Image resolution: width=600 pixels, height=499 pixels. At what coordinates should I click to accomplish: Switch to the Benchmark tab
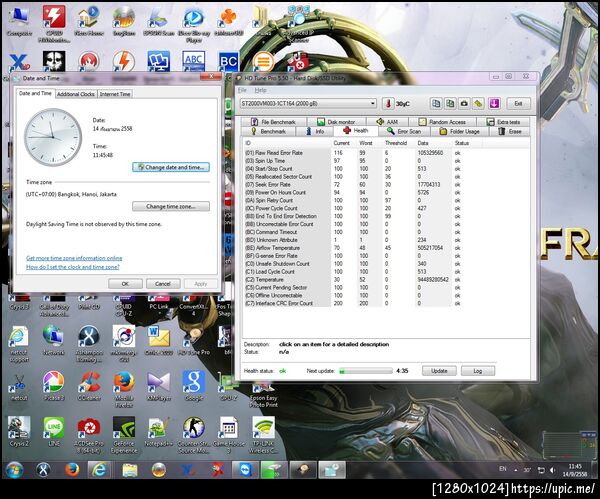pos(268,131)
